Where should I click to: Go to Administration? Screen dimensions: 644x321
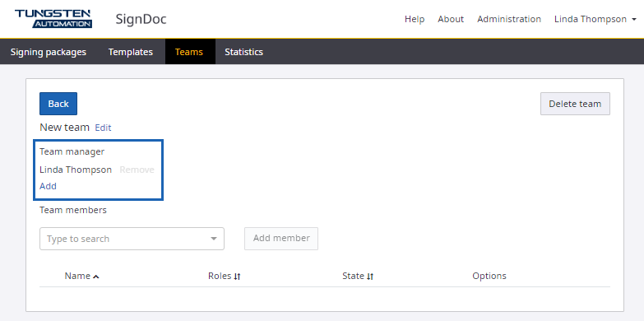click(509, 19)
